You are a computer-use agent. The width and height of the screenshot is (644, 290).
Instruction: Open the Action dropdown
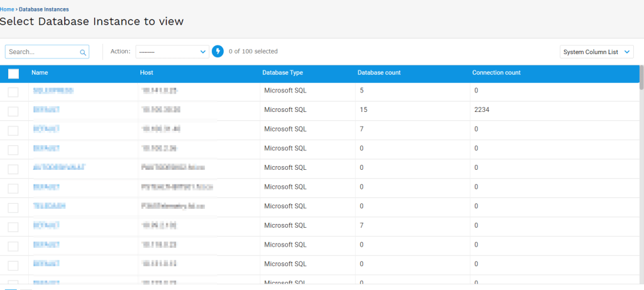[x=172, y=52]
